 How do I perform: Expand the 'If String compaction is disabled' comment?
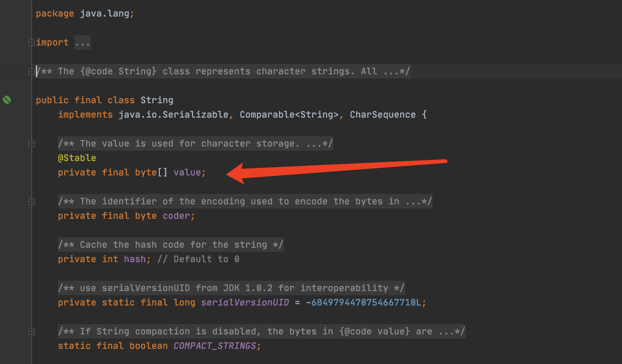(x=31, y=332)
